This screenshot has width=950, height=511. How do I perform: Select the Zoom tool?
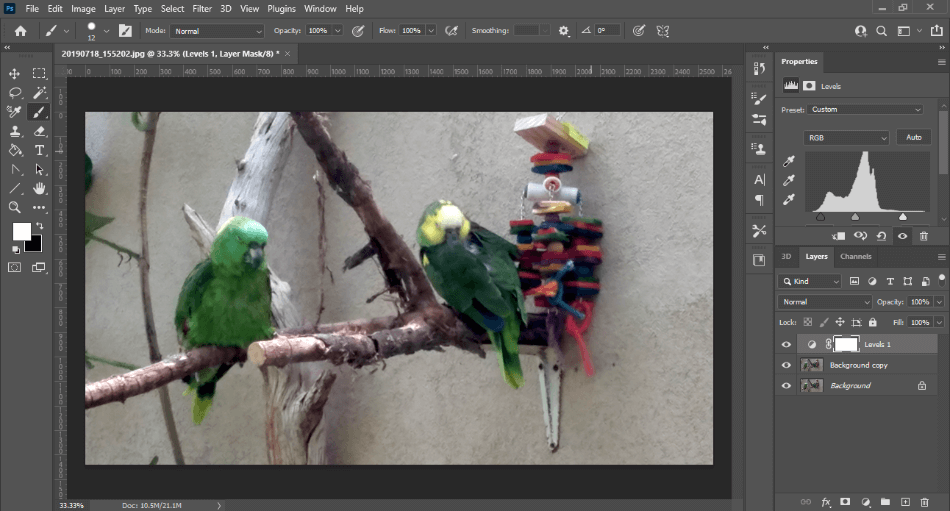pyautogui.click(x=15, y=207)
